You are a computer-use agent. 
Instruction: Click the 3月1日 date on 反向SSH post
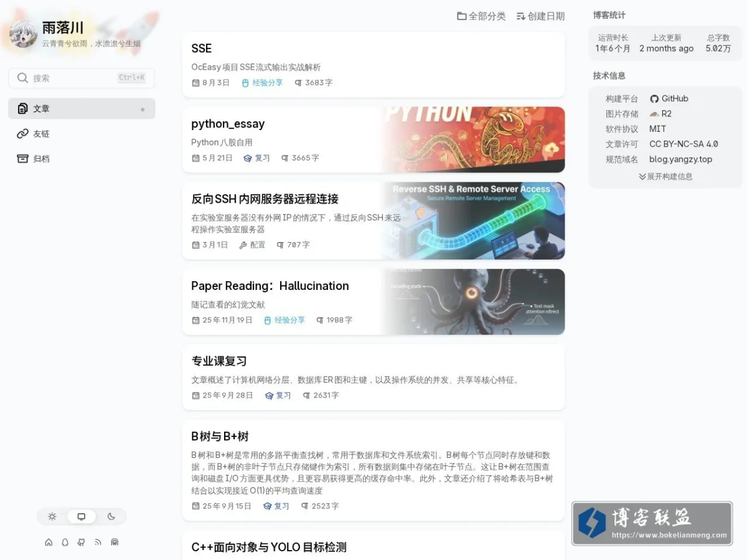tap(210, 245)
